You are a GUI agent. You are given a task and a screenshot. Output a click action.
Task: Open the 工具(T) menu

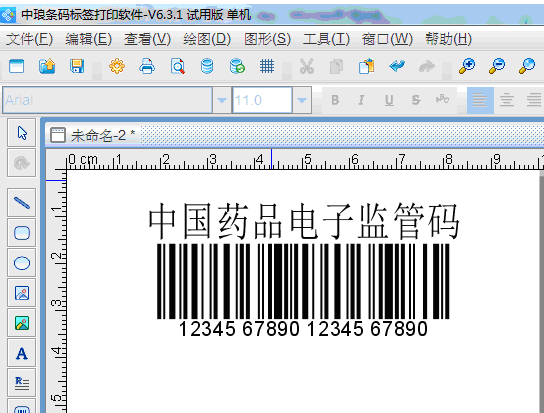point(326,39)
